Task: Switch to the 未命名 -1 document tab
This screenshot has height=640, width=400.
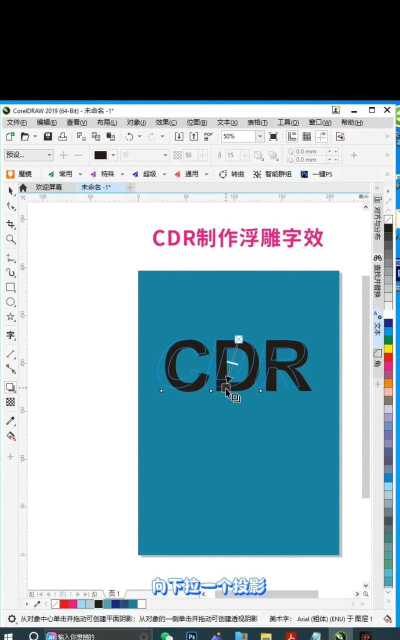Action: (x=96, y=187)
